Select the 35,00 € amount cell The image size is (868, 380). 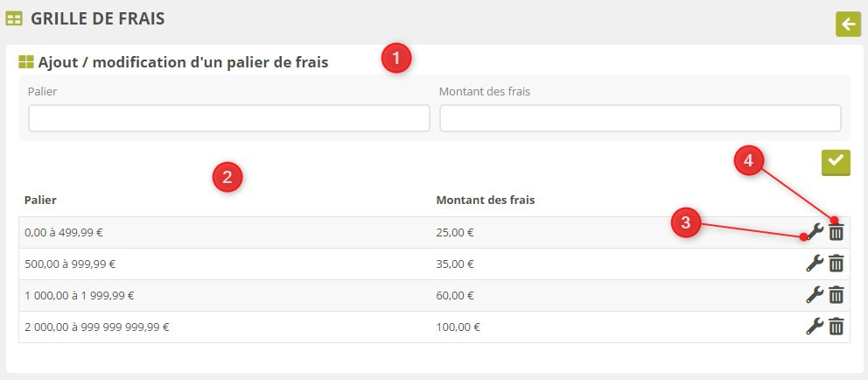click(x=455, y=264)
